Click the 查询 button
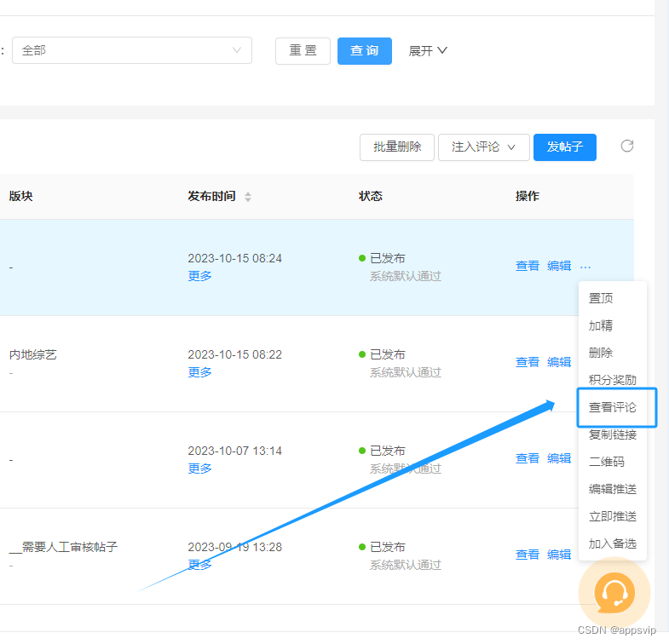 pyautogui.click(x=365, y=51)
